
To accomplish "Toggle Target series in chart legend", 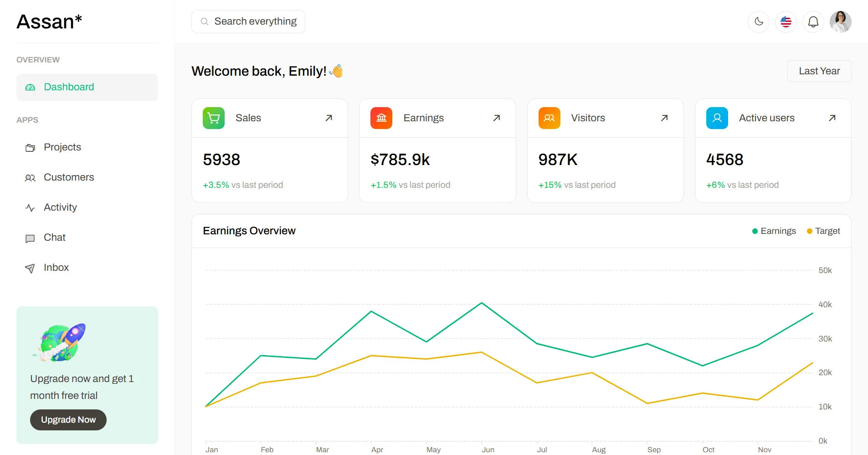I will coord(823,231).
